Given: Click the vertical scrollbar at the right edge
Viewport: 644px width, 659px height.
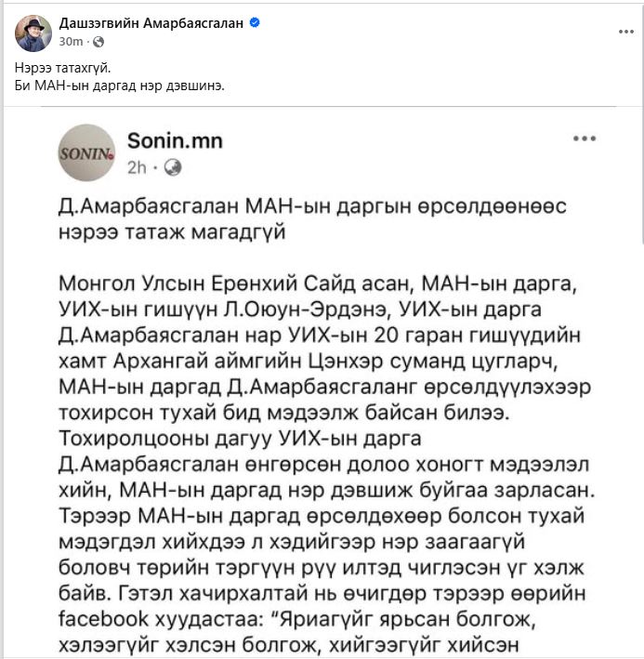Looking at the screenshot, I should [x=642, y=126].
